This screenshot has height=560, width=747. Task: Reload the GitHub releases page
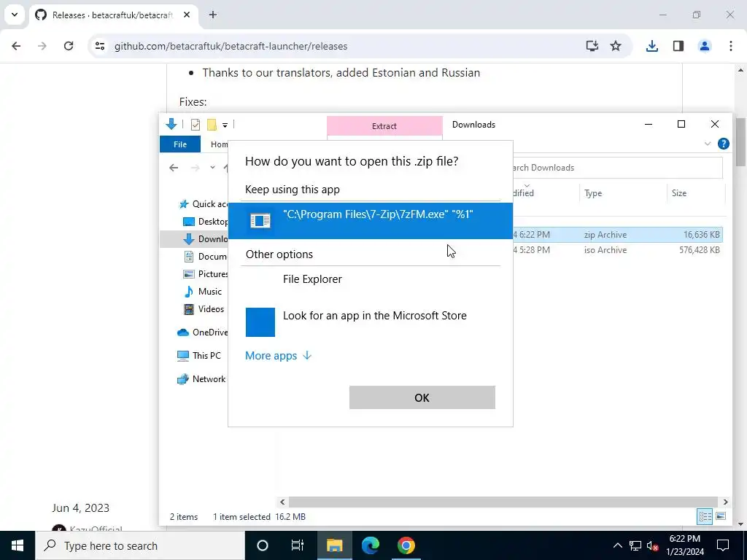69,46
